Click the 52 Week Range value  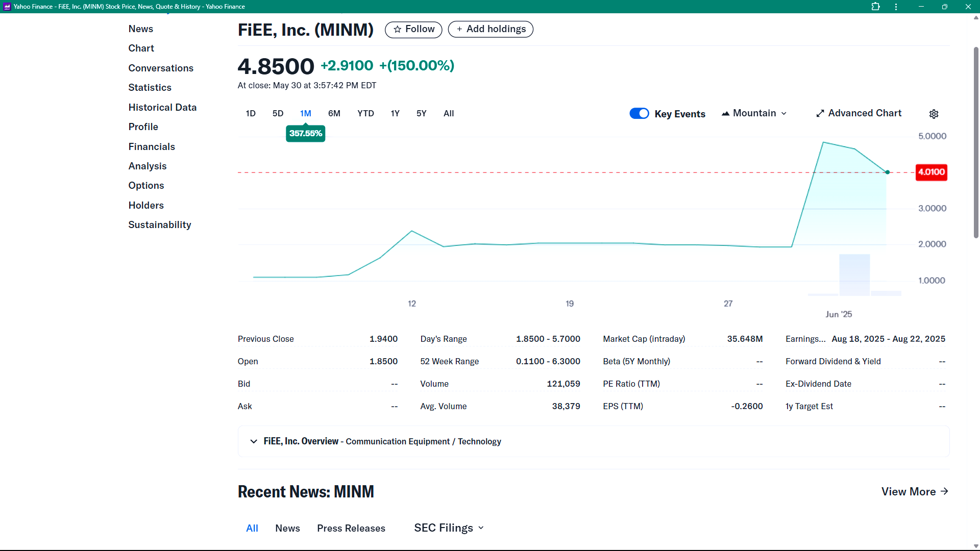(x=548, y=362)
